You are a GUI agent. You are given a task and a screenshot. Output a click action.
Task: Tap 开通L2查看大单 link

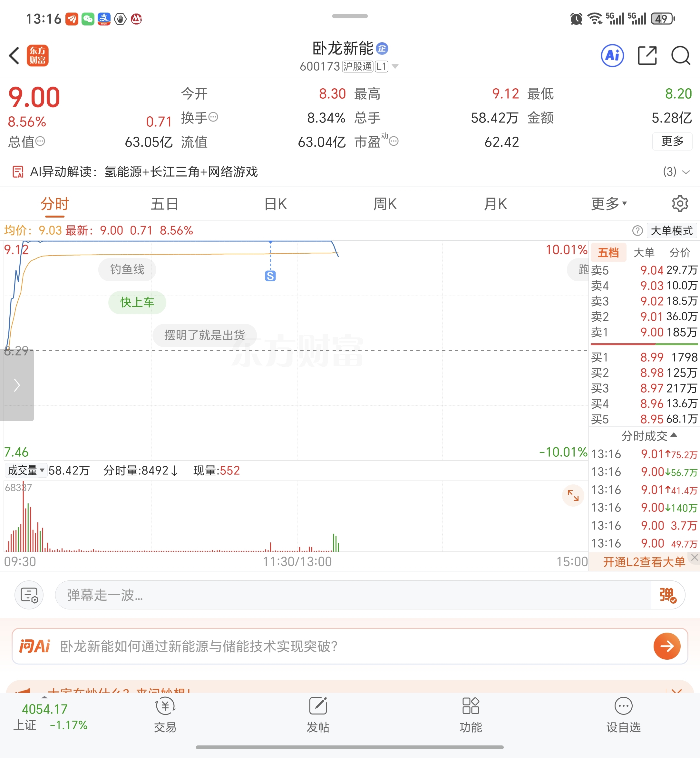pyautogui.click(x=644, y=562)
